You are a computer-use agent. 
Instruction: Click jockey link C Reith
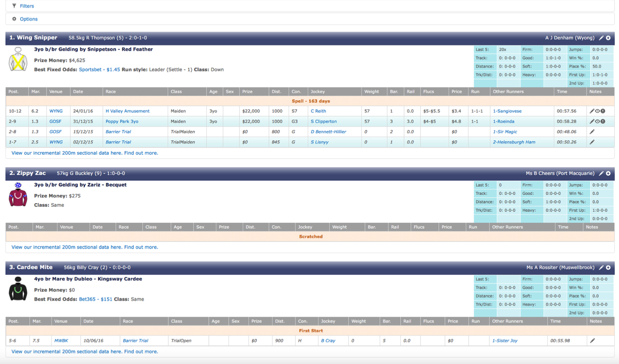click(x=318, y=111)
